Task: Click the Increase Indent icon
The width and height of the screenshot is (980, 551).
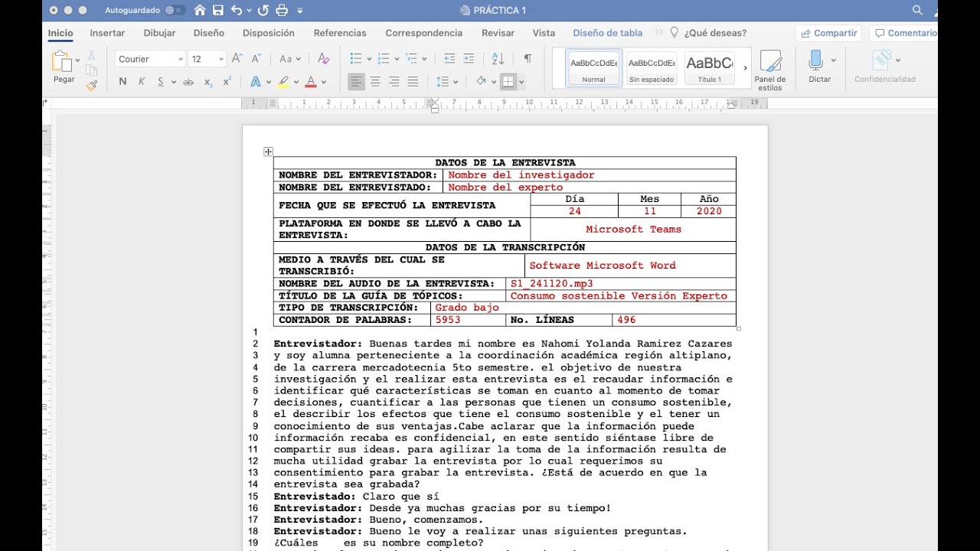Action: (469, 59)
